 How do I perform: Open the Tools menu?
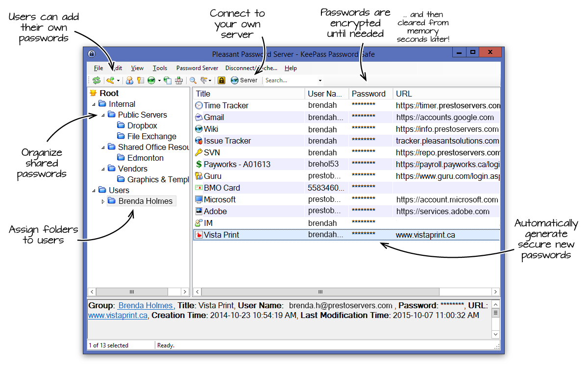(160, 68)
